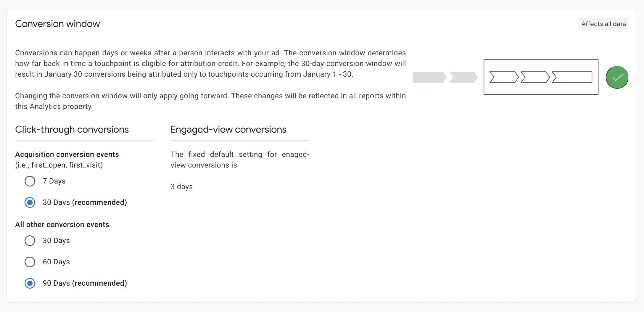Click the "3 days" engaged-view value
644x312 pixels.
[182, 186]
